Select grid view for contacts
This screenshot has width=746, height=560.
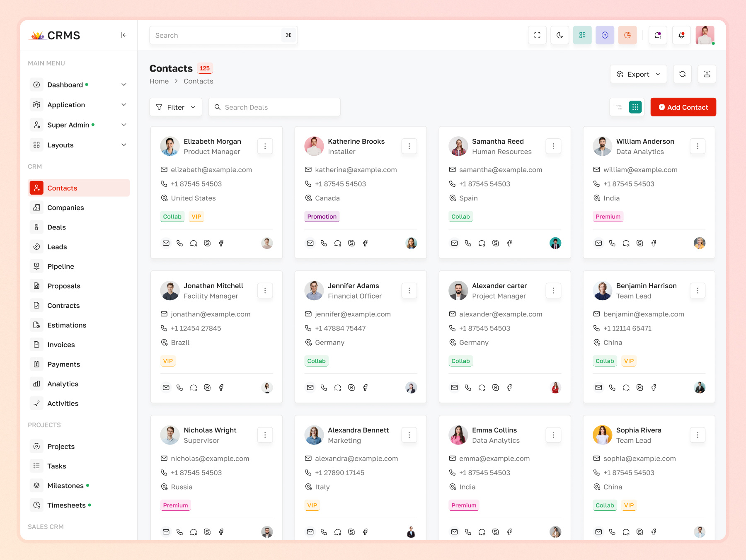(x=635, y=107)
